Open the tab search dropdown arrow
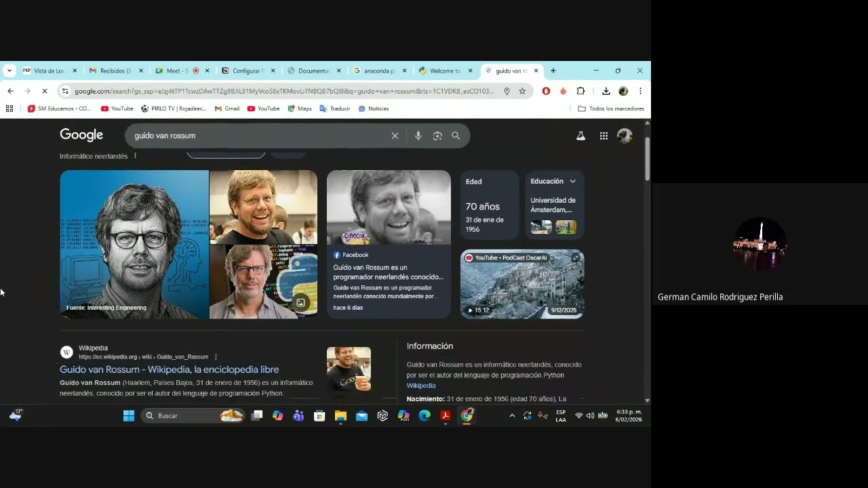Screen dimensions: 868x488 [x=9, y=70]
